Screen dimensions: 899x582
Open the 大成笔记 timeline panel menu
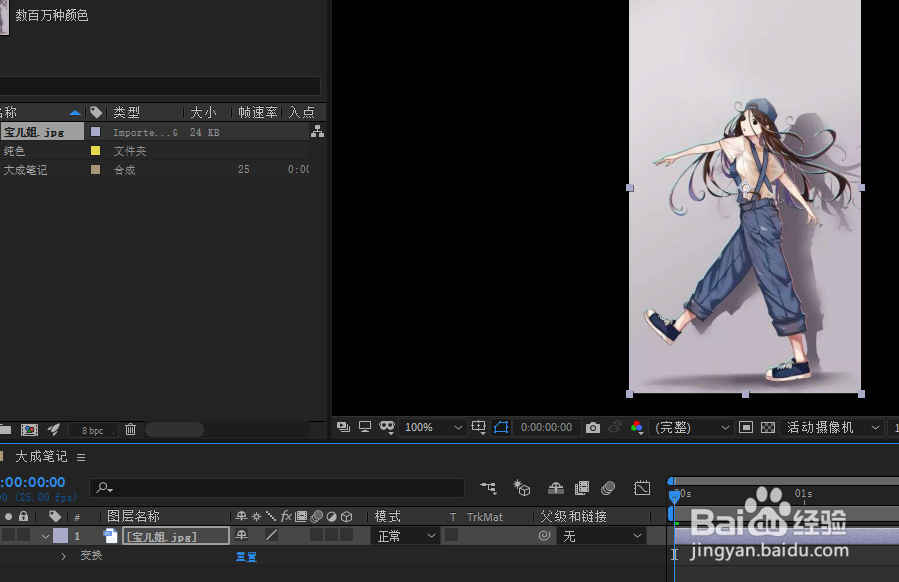(x=81, y=458)
